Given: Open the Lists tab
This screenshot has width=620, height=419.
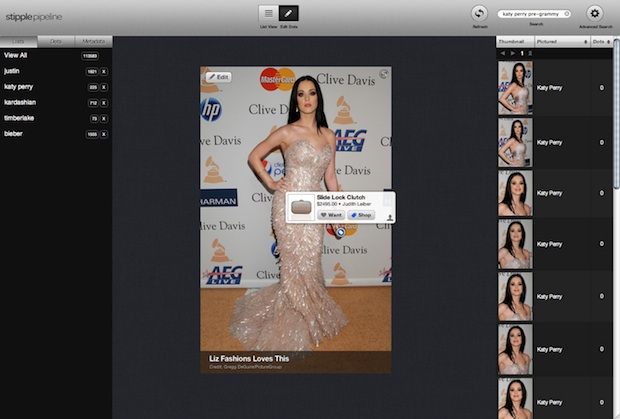Looking at the screenshot, I should pyautogui.click(x=18, y=41).
